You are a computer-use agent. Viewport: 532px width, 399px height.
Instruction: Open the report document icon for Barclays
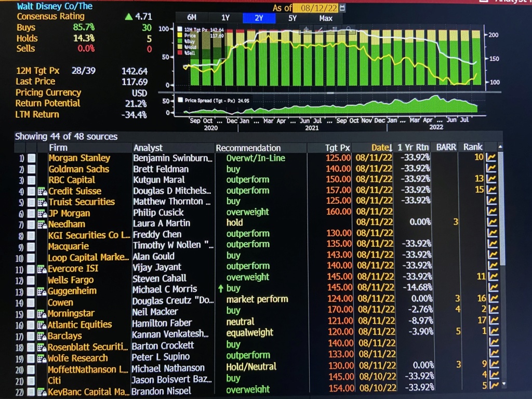point(31,336)
